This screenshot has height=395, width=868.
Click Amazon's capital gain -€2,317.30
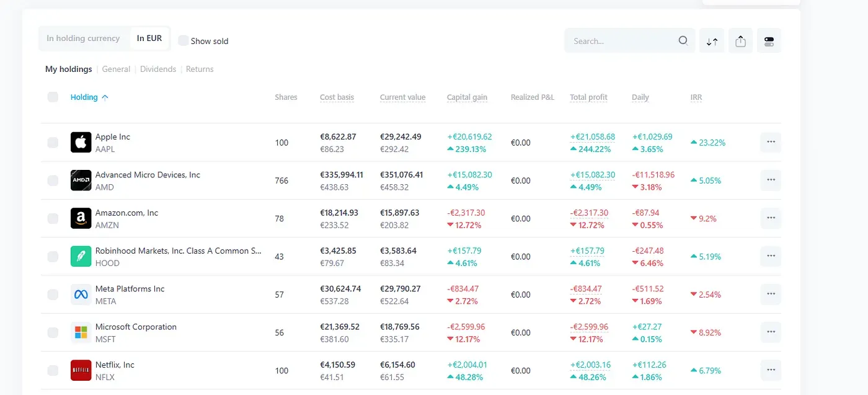tap(466, 213)
